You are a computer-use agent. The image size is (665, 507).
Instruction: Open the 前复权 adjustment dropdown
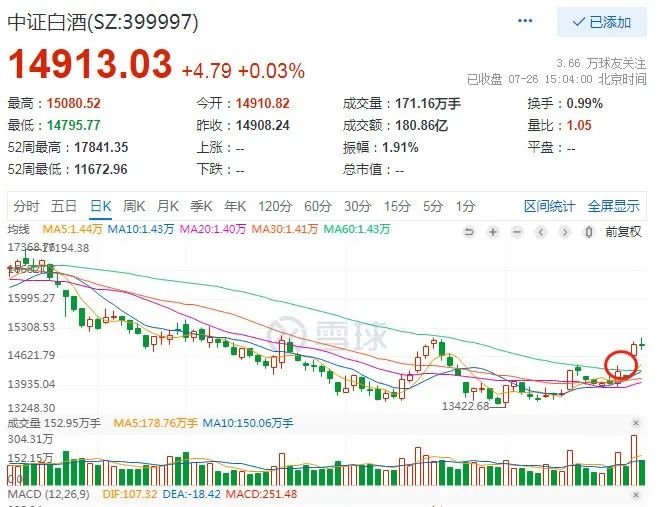(623, 232)
